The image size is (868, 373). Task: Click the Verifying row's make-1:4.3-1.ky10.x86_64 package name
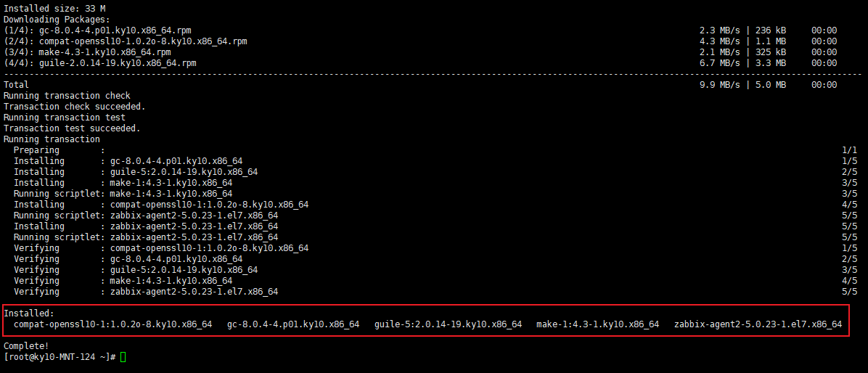point(171,281)
